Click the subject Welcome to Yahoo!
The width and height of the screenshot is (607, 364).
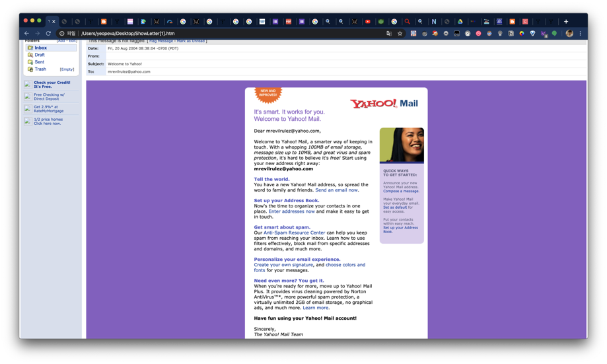pos(125,64)
